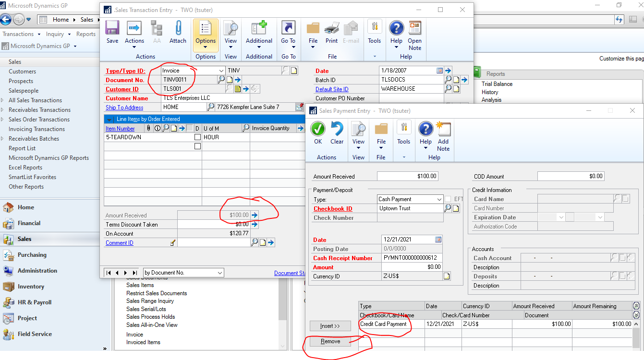Open the Financial navigation pane
This screenshot has height=360, width=644.
pos(50,223)
